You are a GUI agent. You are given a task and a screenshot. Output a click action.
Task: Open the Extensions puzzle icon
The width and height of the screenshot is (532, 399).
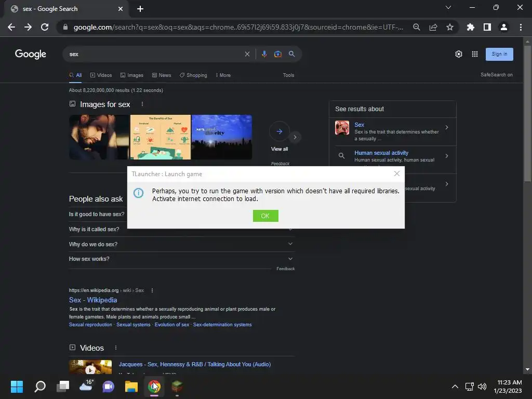471,27
